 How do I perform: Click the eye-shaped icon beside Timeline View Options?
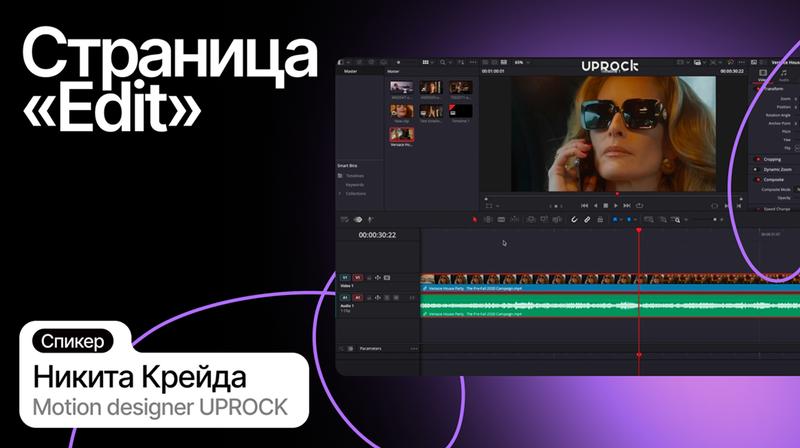358,219
